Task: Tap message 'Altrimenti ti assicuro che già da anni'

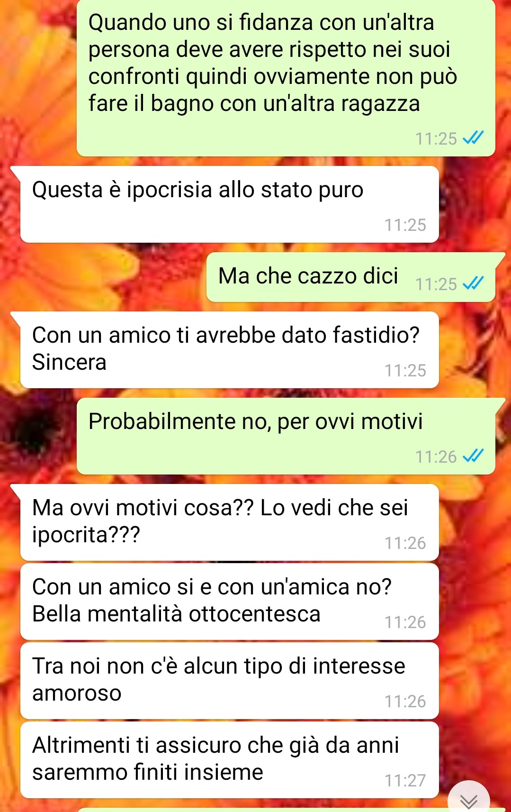Action: pos(229,760)
